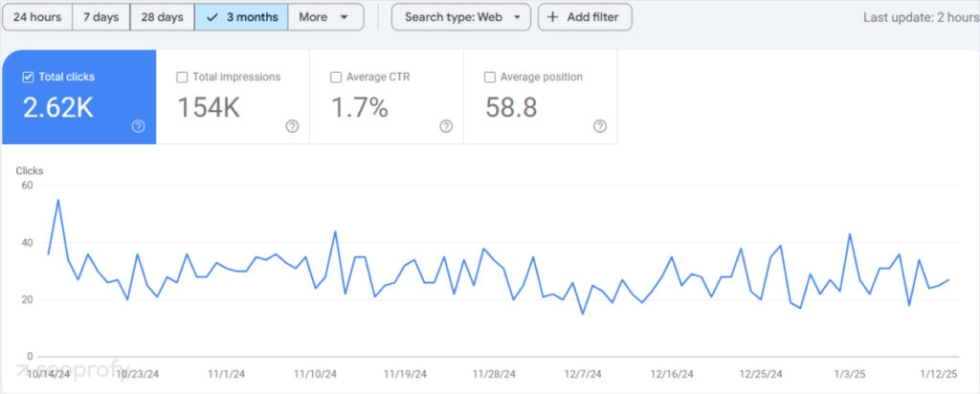Image resolution: width=980 pixels, height=394 pixels.
Task: Select the 7 days date range
Action: coord(101,17)
